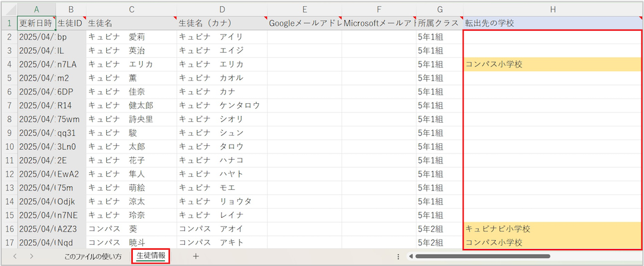
Task: Click the 生徒名（カナ） header cell
Action: click(222, 23)
